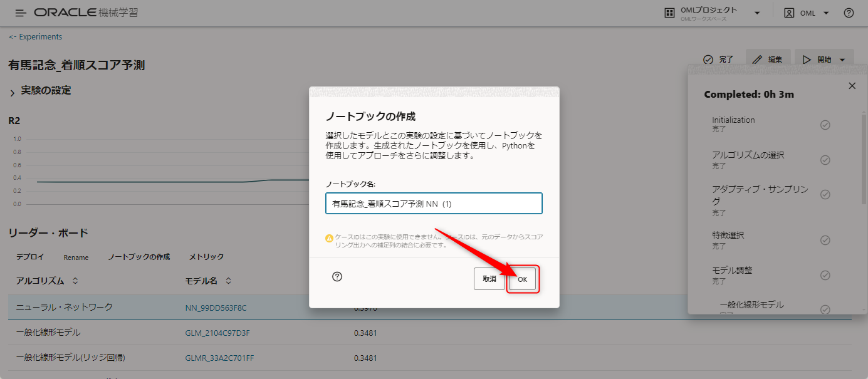Click the 0.3481 score in the GLMR_33A2C701FF row
Viewport: 868px width, 379px height.
coord(365,358)
